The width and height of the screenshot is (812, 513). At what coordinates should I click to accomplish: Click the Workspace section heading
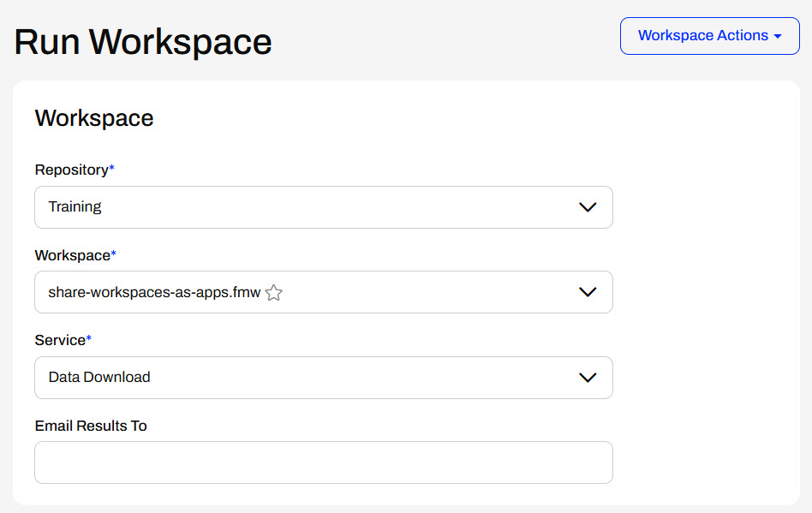(94, 118)
